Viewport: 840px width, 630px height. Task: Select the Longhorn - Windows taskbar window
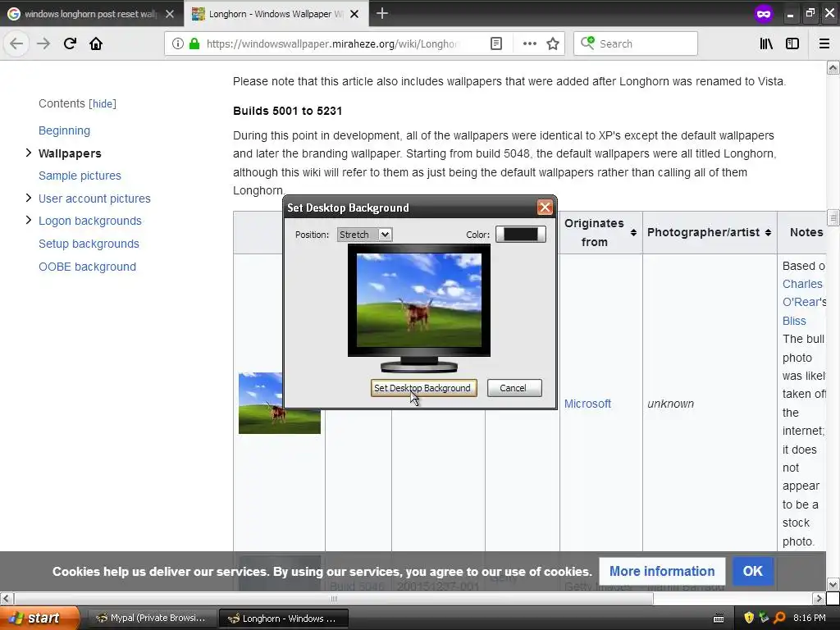[x=283, y=619]
